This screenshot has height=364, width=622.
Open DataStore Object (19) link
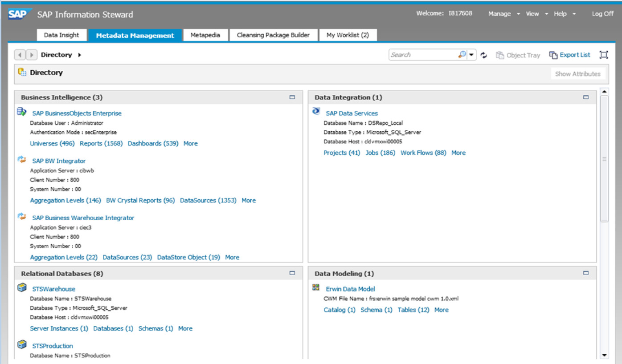[188, 257]
